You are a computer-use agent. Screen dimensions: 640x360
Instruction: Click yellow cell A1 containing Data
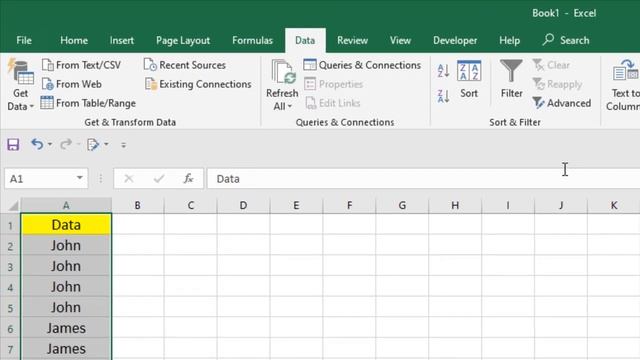pyautogui.click(x=66, y=224)
